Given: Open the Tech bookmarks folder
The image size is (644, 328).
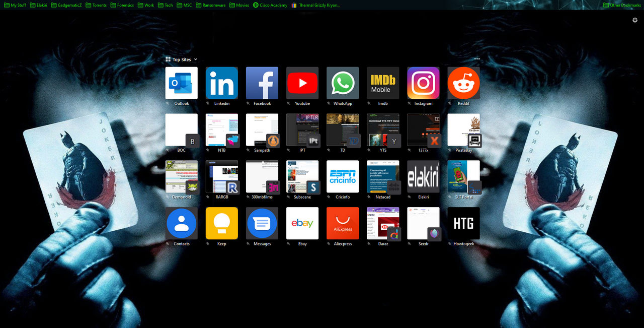Looking at the screenshot, I should 165,5.
